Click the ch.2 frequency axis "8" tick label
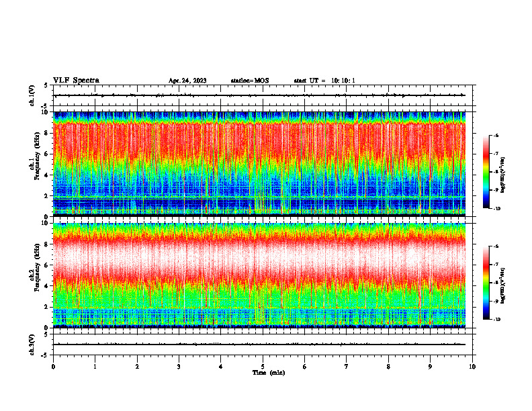This screenshot has width=532, height=411. point(46,244)
